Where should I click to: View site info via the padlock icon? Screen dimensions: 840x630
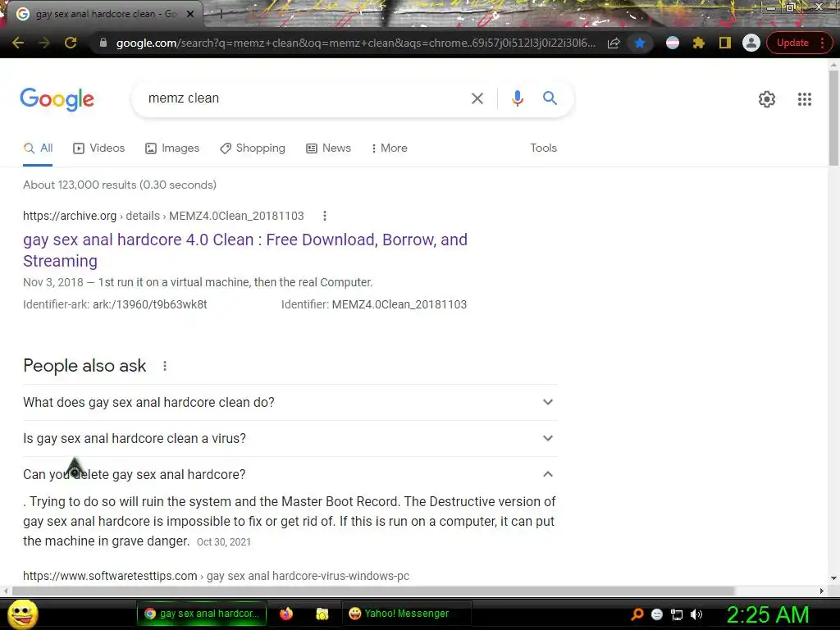point(103,43)
